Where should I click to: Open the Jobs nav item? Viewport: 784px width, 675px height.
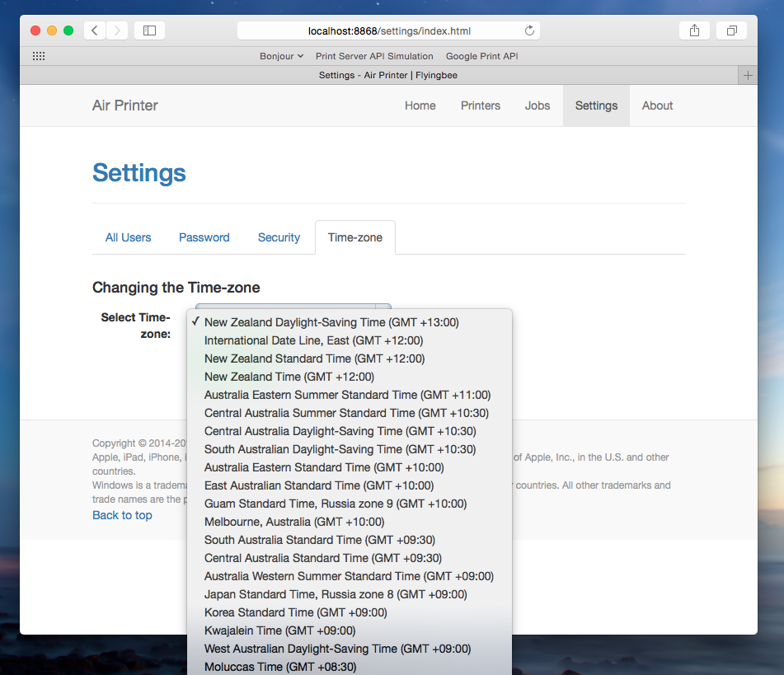tap(538, 105)
